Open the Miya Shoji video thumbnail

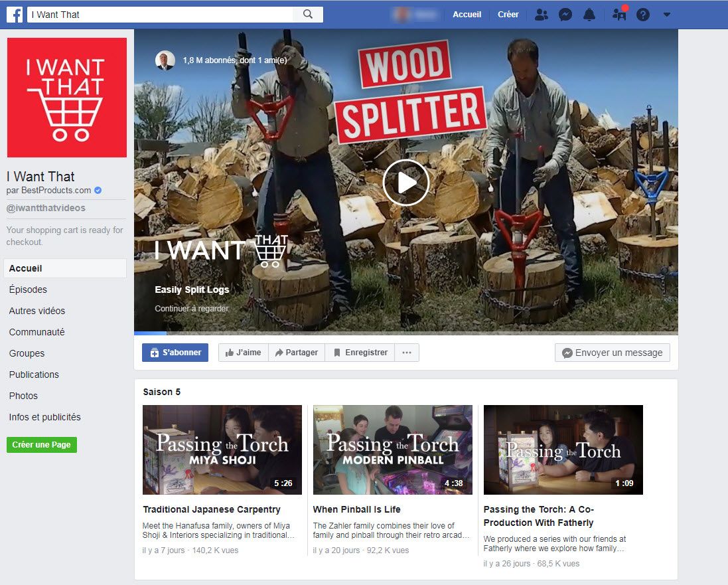point(222,450)
